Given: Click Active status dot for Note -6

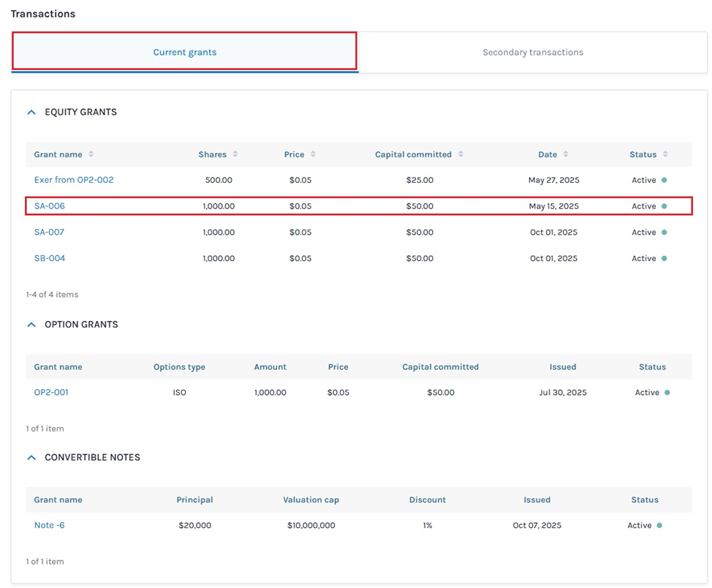Looking at the screenshot, I should [x=659, y=525].
